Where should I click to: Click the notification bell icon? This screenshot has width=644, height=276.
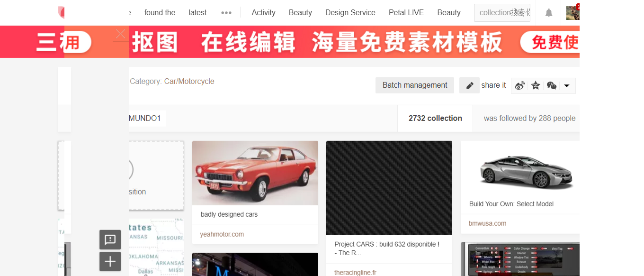click(549, 13)
